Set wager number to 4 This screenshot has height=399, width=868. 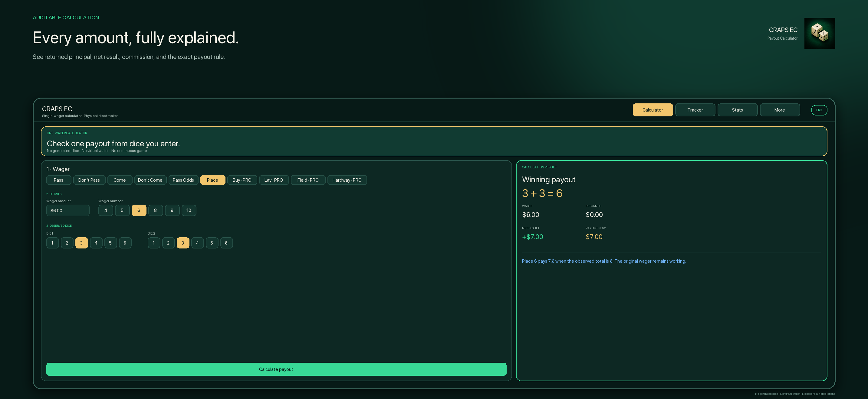point(105,210)
